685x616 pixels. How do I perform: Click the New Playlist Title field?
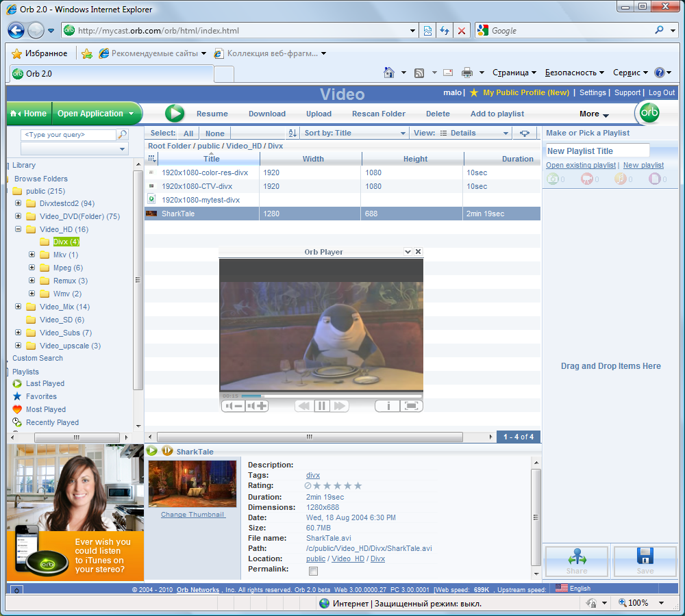click(x=597, y=151)
